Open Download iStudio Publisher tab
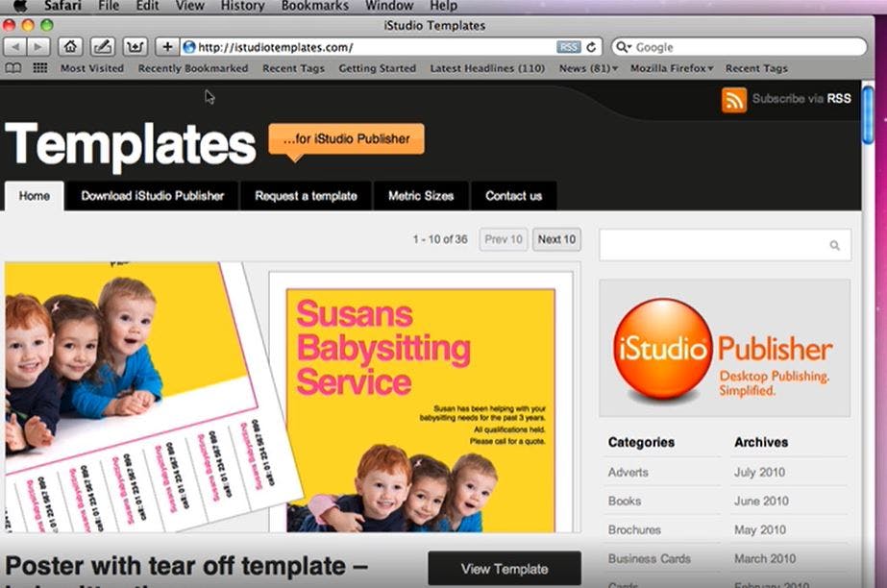887x588 pixels. coord(152,196)
